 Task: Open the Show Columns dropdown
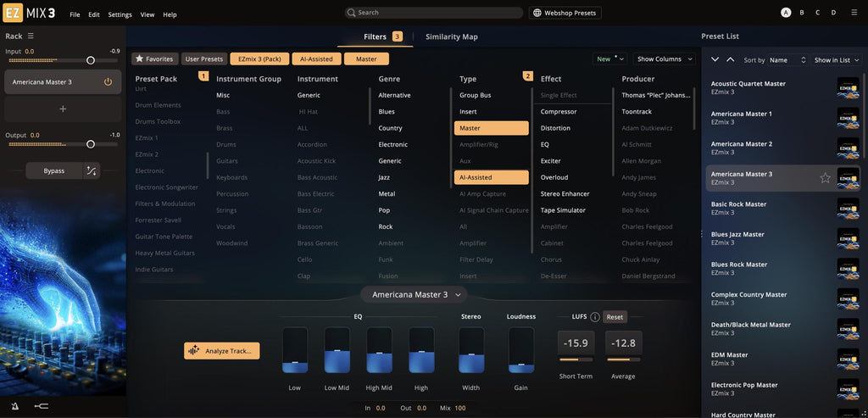coord(665,59)
